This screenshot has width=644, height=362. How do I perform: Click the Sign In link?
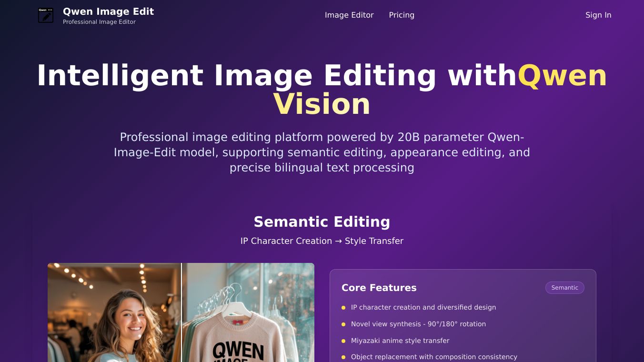tap(598, 15)
